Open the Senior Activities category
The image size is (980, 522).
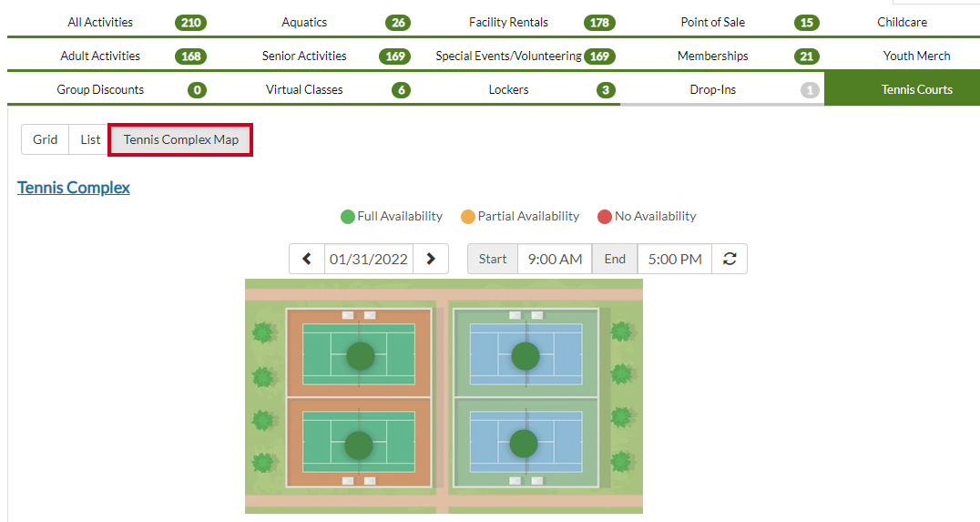pos(304,56)
